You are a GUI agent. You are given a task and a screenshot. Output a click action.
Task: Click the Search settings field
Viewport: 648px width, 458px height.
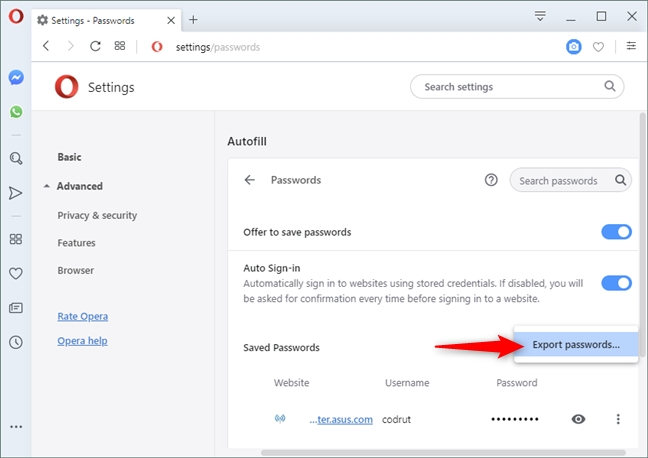click(x=510, y=87)
